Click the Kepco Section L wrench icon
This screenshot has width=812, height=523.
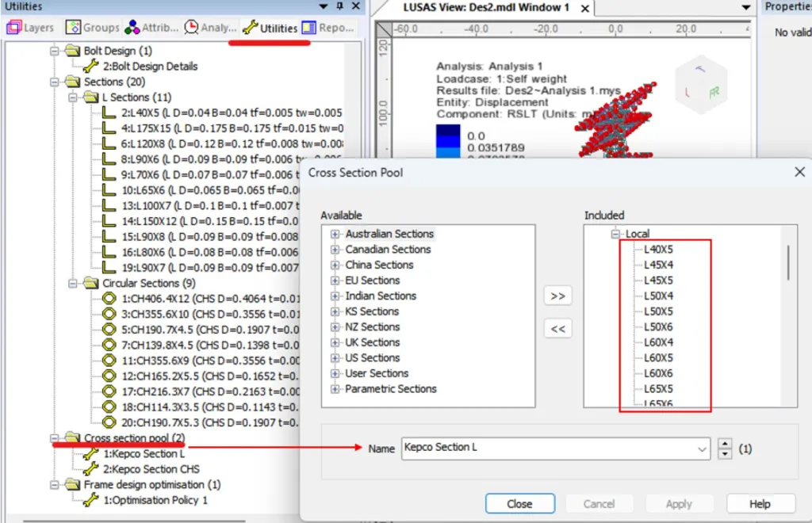click(91, 454)
